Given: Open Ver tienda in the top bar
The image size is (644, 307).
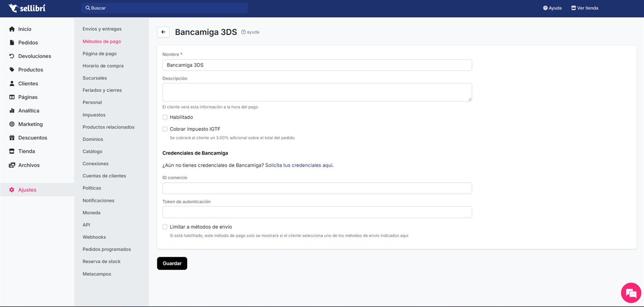Looking at the screenshot, I should [x=585, y=8].
